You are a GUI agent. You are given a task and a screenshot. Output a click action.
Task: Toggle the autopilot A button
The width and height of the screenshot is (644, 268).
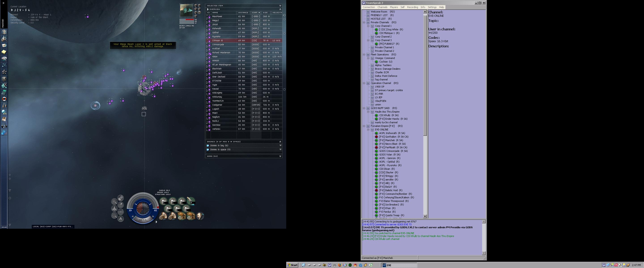(121, 219)
